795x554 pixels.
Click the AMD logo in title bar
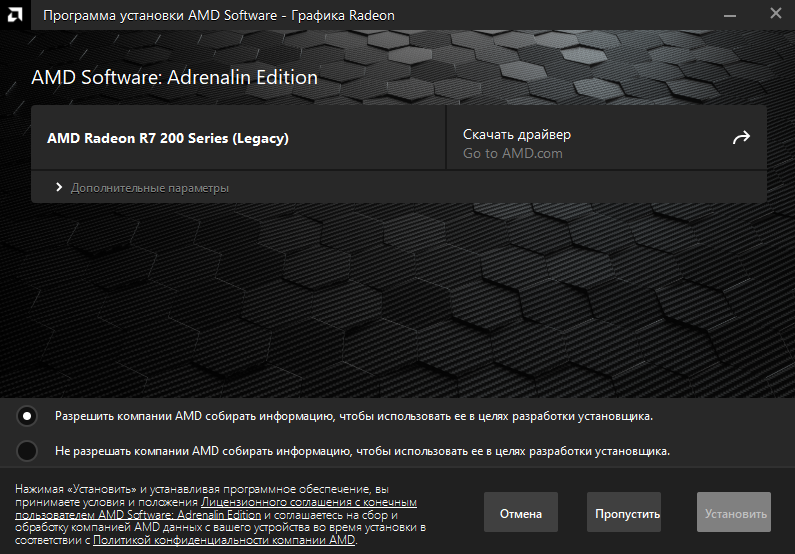[15, 15]
